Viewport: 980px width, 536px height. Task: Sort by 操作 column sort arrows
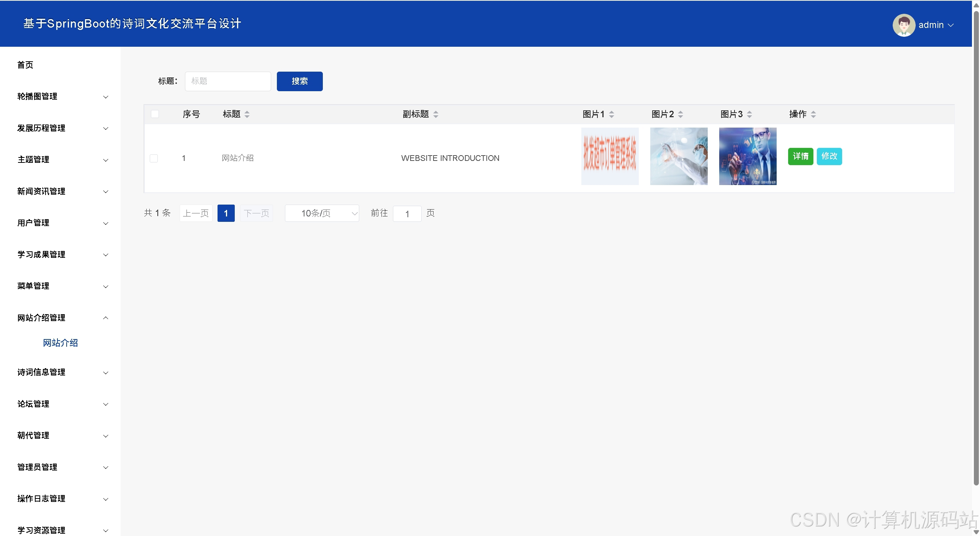[x=813, y=114]
